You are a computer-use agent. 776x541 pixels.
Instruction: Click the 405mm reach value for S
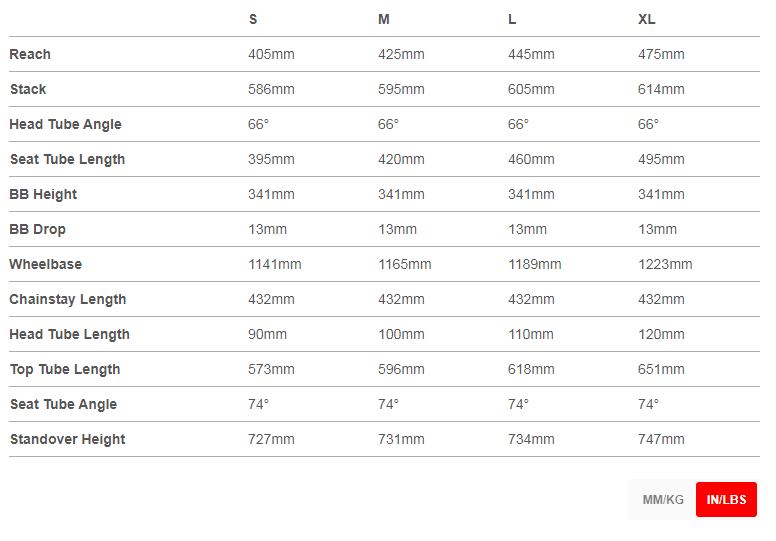[x=271, y=54]
